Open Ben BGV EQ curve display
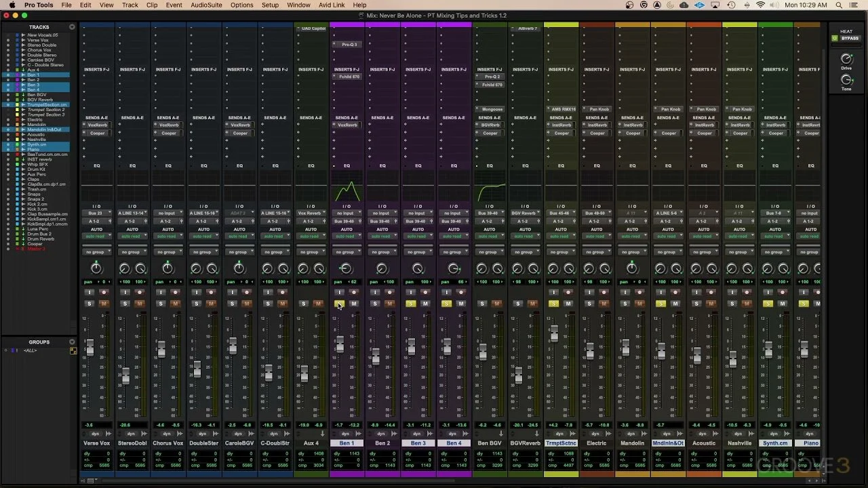Viewport: 868px width, 488px height. point(490,187)
